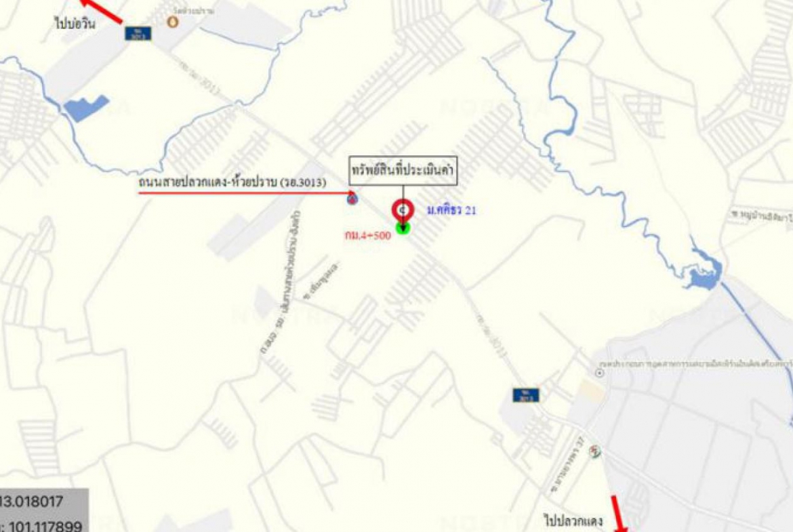Click the 101.117899 longitude value
793x532 pixels.
click(45, 526)
